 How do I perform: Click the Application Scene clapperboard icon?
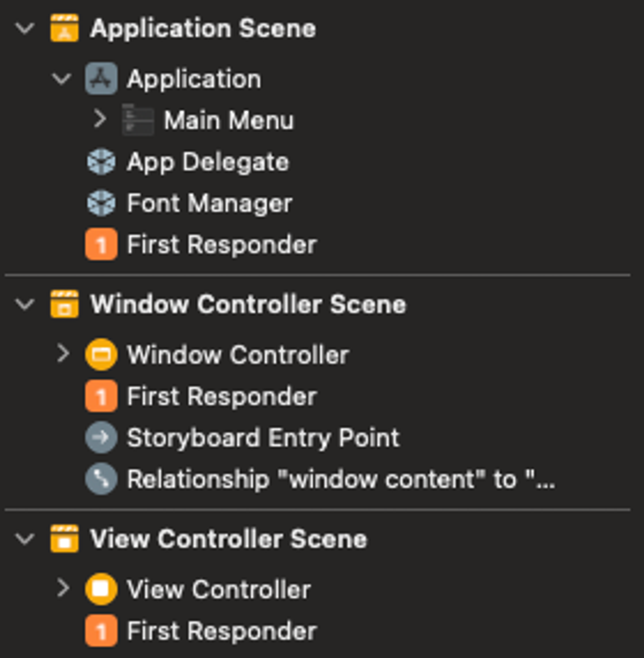(64, 28)
